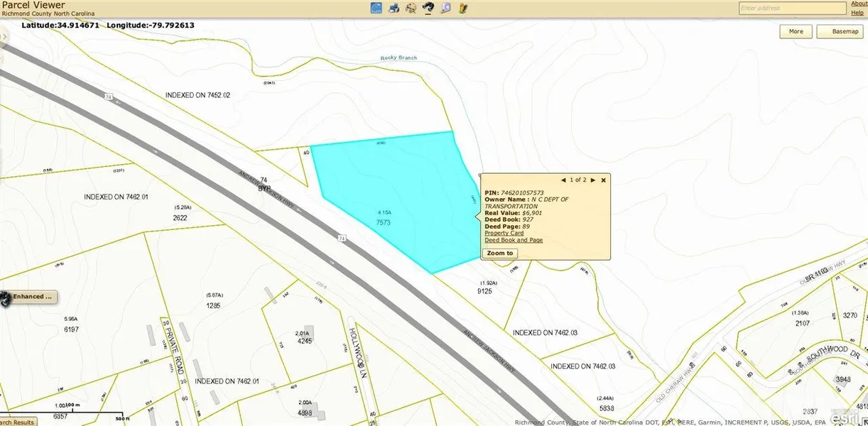Click binoculars icon on Enhanced search panel
The height and width of the screenshot is (426, 868).
[x=5, y=299]
